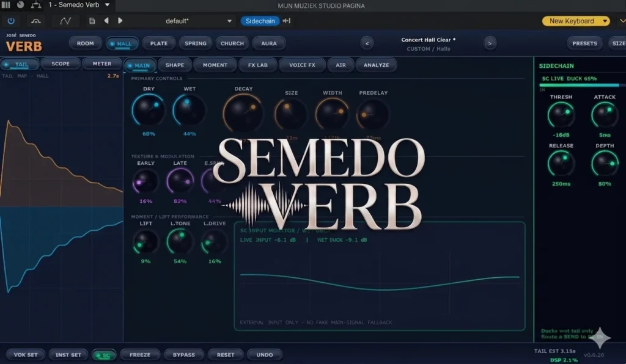
Task: Go to next preset with right arrow
Action: click(x=120, y=20)
